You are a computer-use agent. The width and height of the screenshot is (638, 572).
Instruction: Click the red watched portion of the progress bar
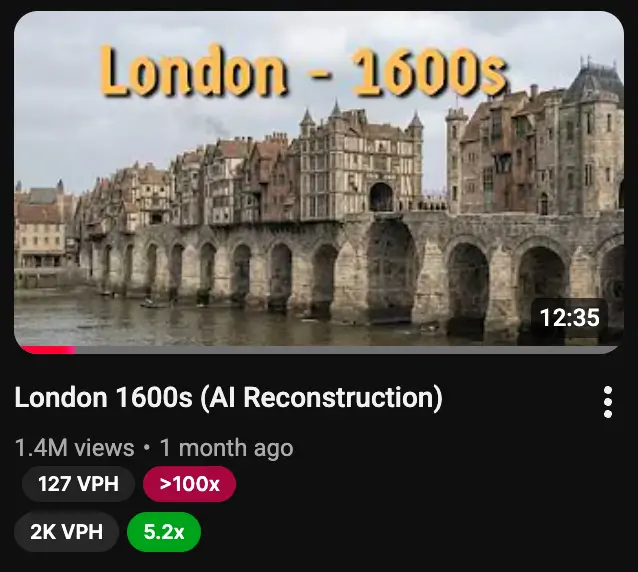pyautogui.click(x=48, y=350)
